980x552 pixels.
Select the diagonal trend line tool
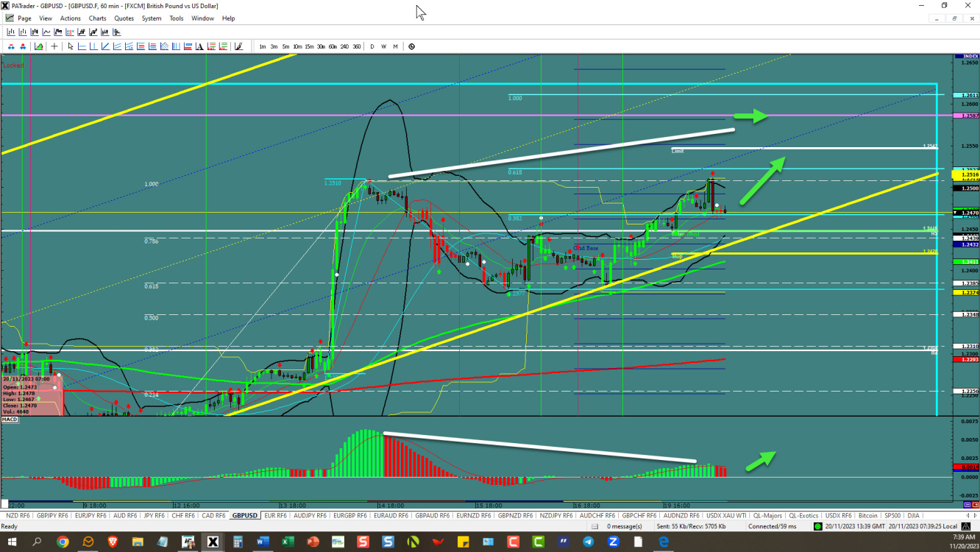pyautogui.click(x=105, y=46)
